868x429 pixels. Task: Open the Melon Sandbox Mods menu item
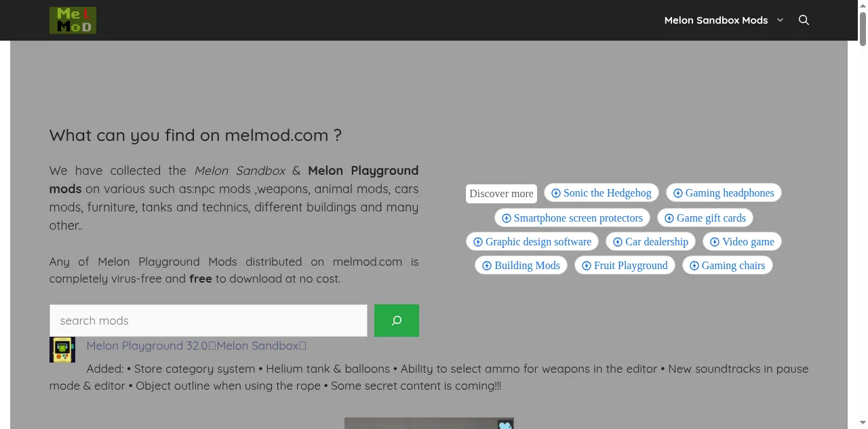click(x=716, y=20)
